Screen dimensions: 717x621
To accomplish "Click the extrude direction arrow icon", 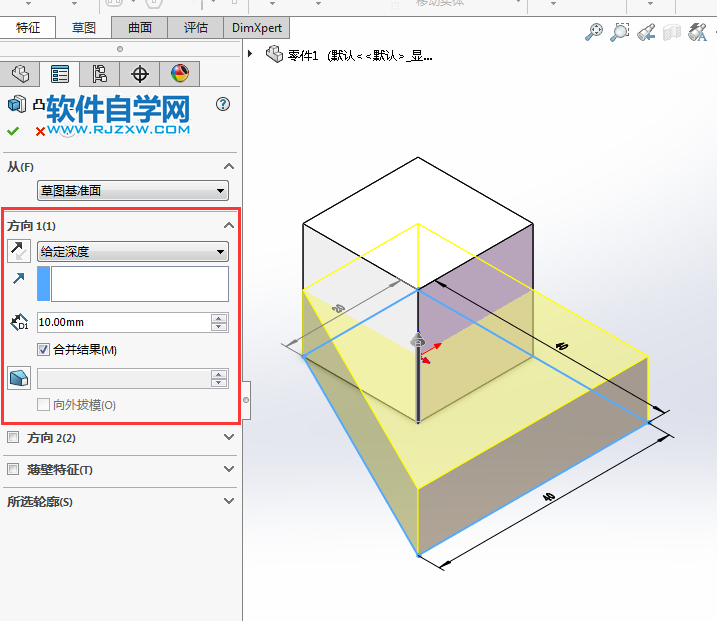I will [x=19, y=278].
